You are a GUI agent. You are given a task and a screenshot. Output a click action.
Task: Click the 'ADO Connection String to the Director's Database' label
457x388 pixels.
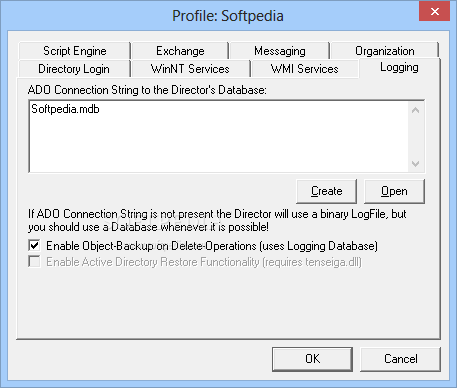(147, 90)
